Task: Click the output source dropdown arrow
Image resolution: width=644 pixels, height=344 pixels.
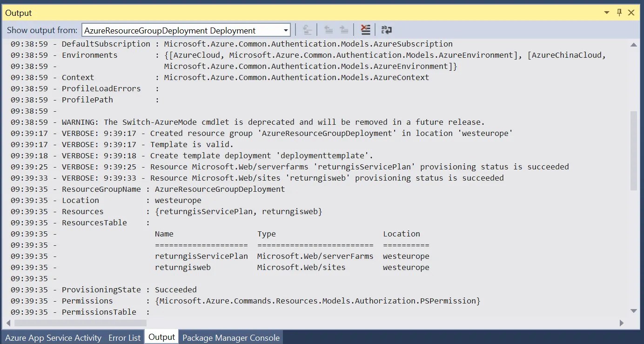Action: (286, 30)
